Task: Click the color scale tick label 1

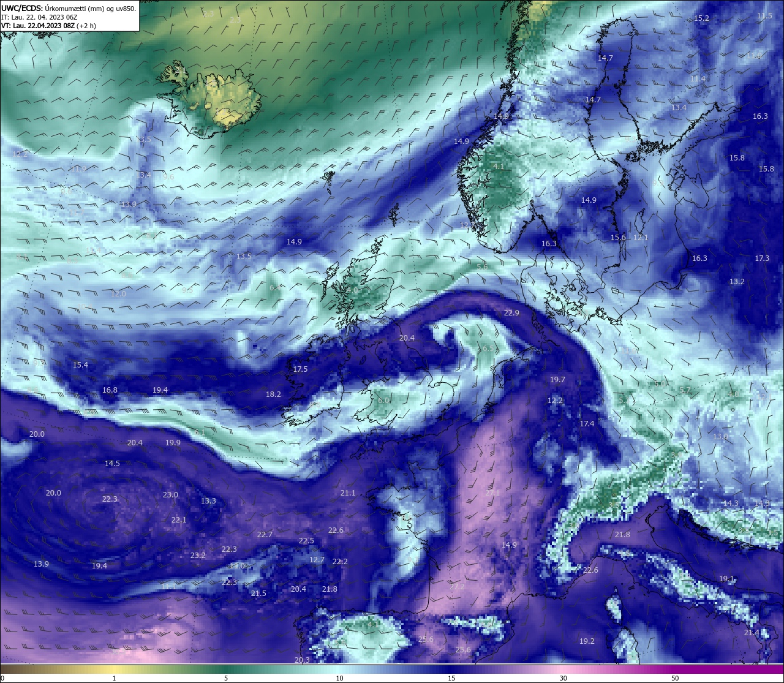Action: coord(114,678)
